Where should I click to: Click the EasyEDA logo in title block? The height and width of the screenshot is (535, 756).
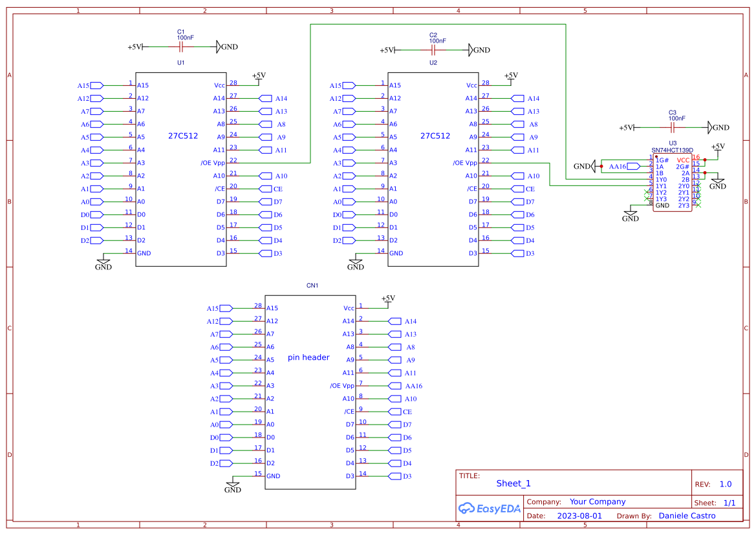[490, 509]
